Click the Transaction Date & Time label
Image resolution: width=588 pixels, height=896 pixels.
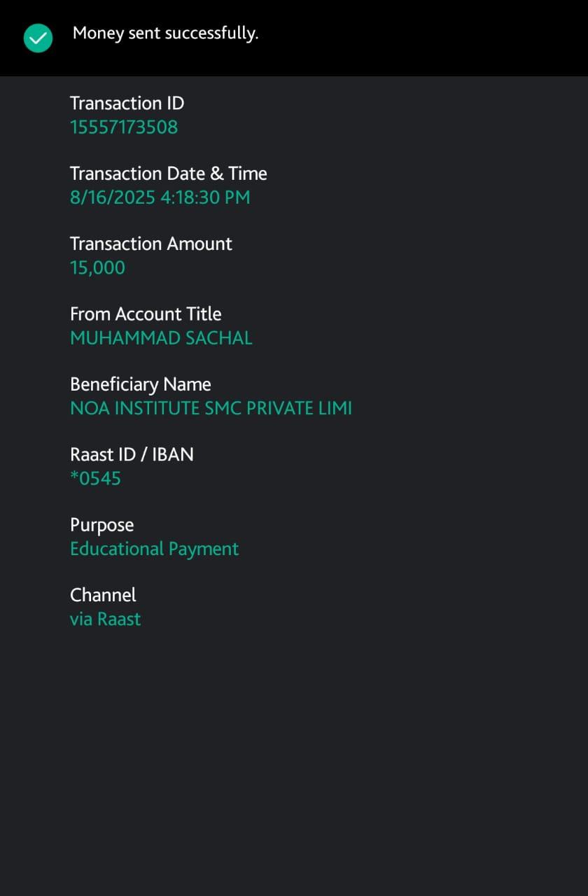[168, 174]
